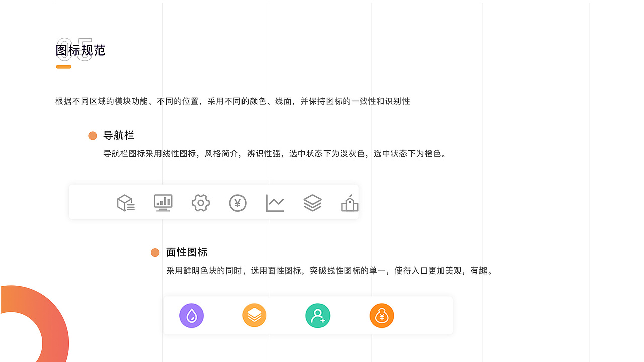Click the orange bullet beside 导航栏
Viewport: 644px width, 362px height.
93,136
